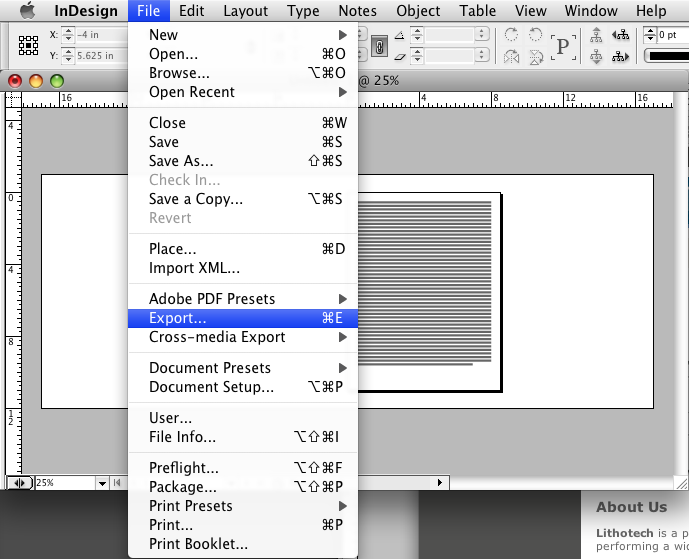Choose Preflight... menu entry
Viewport: 689px width, 559px height.
pos(243,468)
